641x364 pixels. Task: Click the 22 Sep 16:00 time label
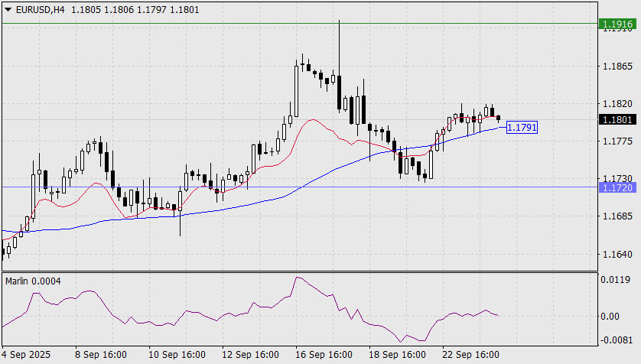pyautogui.click(x=471, y=355)
